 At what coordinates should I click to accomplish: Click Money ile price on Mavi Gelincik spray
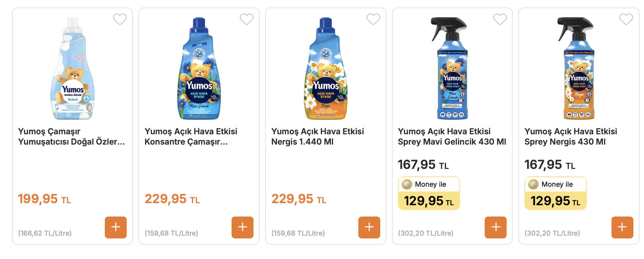coord(429,193)
